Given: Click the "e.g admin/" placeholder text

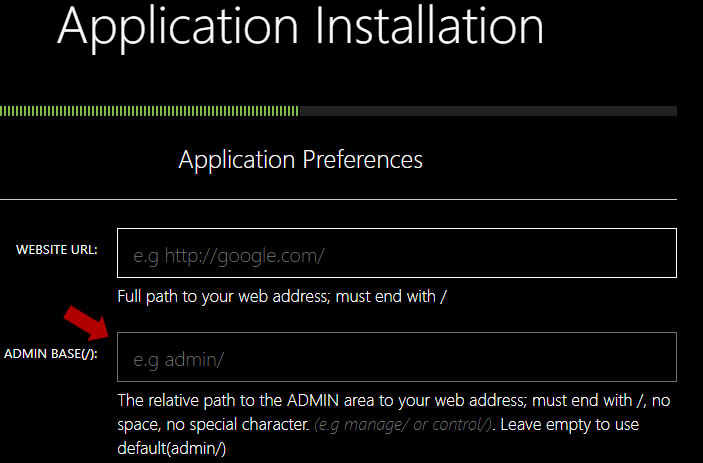Looking at the screenshot, I should click(x=178, y=360).
